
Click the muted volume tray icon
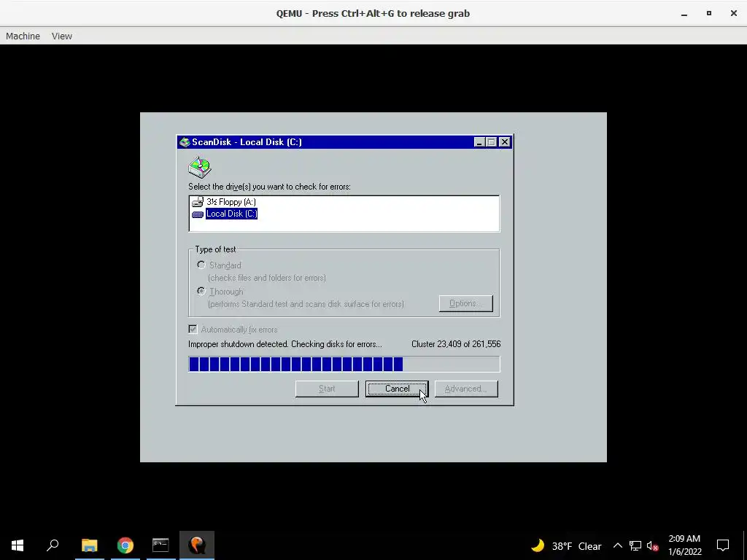pos(652,545)
